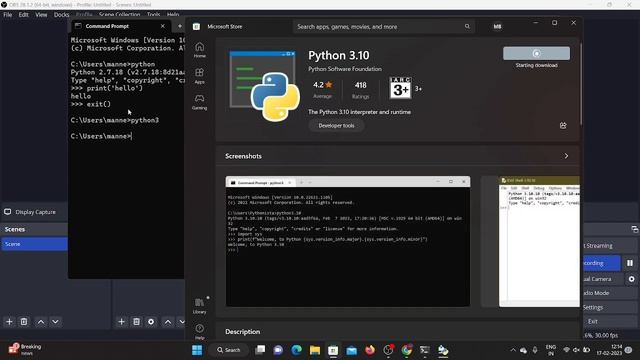The image size is (640, 360).
Task: Open the Windows Start menu
Action: (197, 350)
